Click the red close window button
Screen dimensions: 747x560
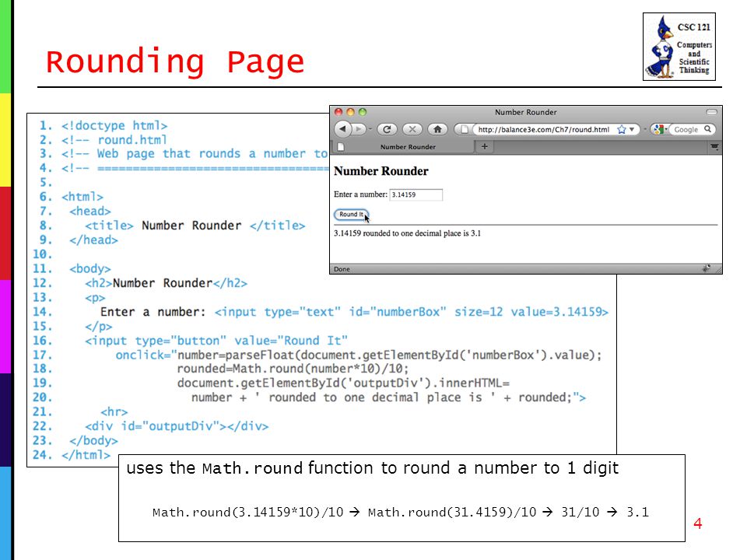pyautogui.click(x=338, y=112)
